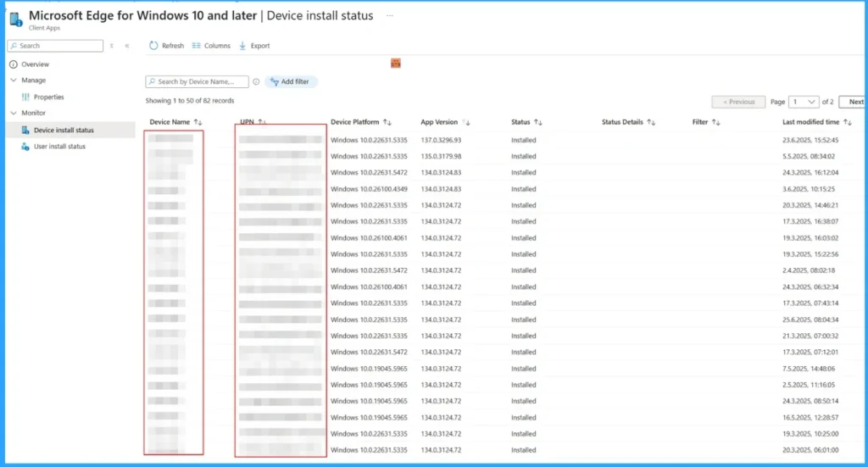The image size is (868, 467).
Task: Click the timestamp 17.3.2025, 16:38:07
Action: [810, 221]
